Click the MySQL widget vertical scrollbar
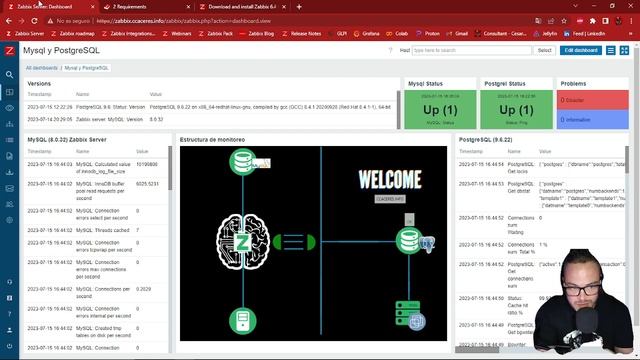 pos(170,168)
